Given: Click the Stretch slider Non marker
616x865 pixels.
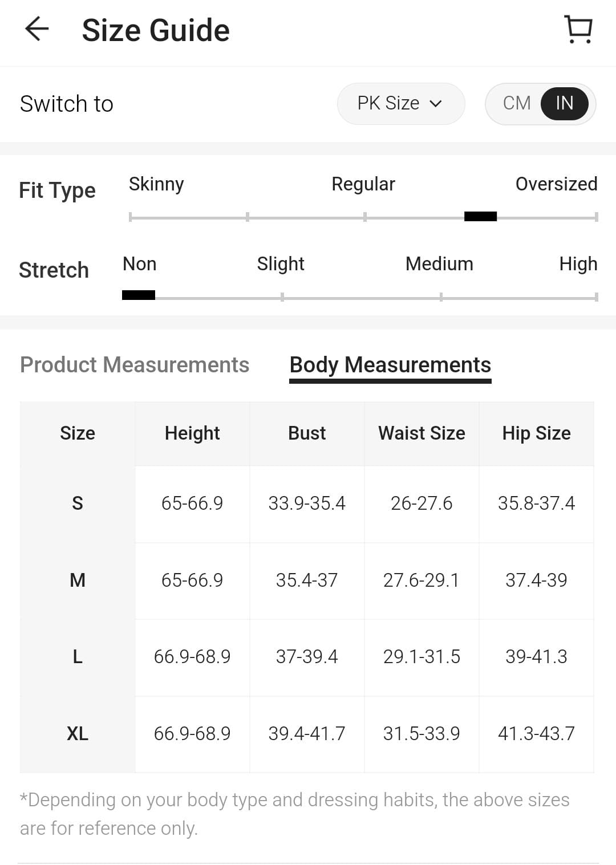Looking at the screenshot, I should point(139,295).
